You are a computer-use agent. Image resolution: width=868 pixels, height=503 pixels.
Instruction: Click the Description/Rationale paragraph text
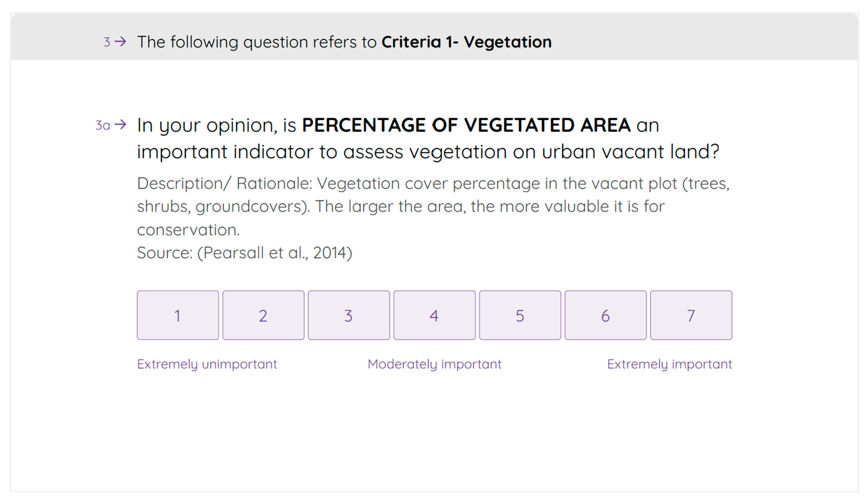click(433, 206)
